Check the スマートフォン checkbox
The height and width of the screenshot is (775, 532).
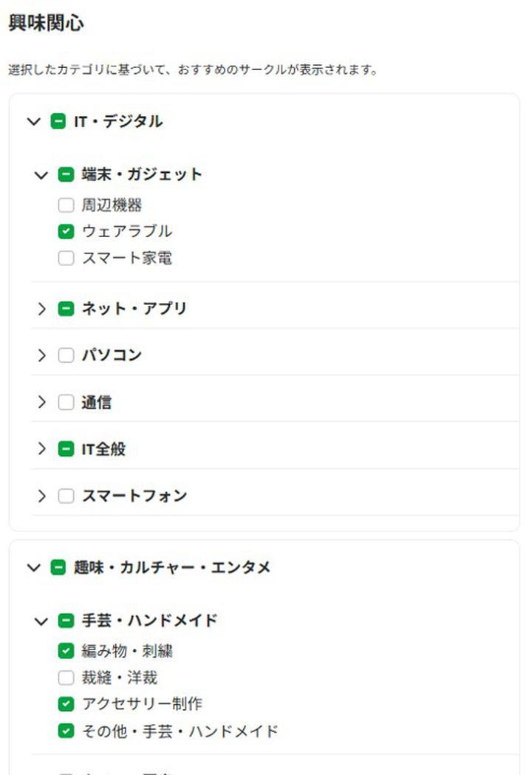(x=66, y=496)
